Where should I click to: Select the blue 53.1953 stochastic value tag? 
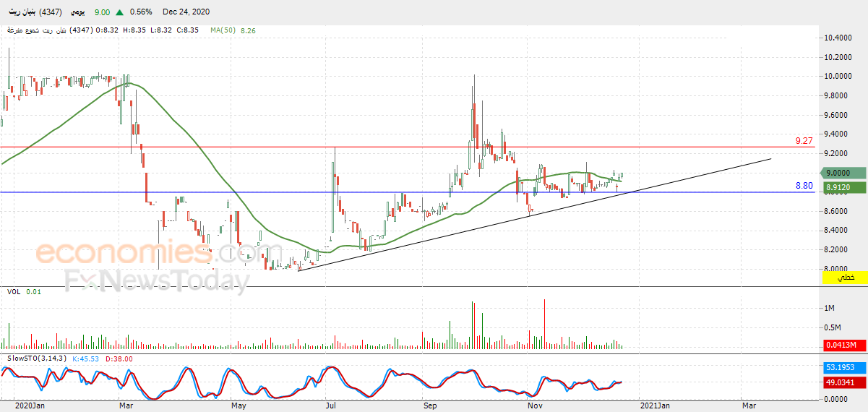[845, 367]
